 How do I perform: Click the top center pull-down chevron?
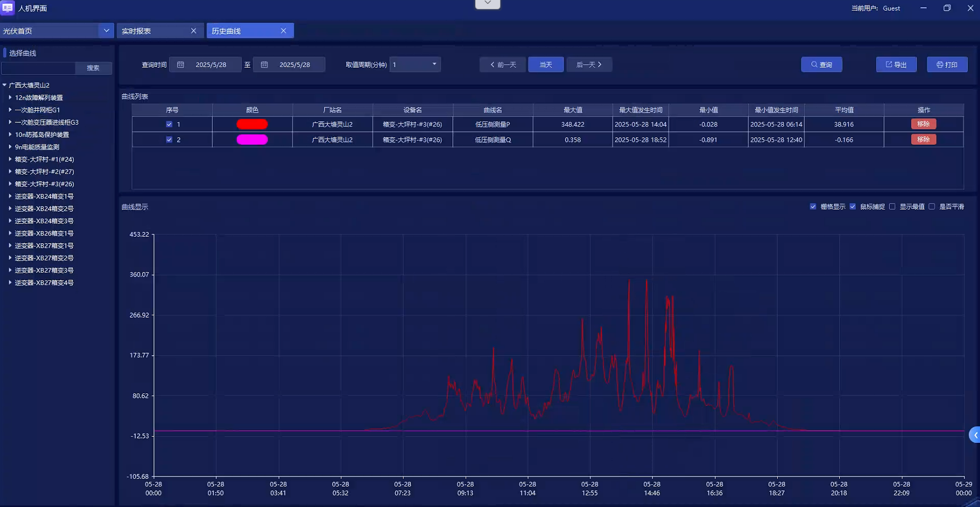488,4
